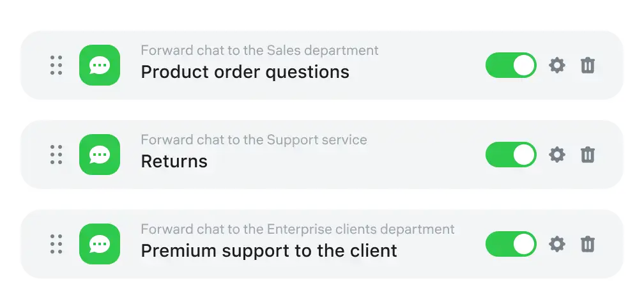Open settings for Premium support to the client
The height and width of the screenshot is (304, 644).
(x=557, y=244)
